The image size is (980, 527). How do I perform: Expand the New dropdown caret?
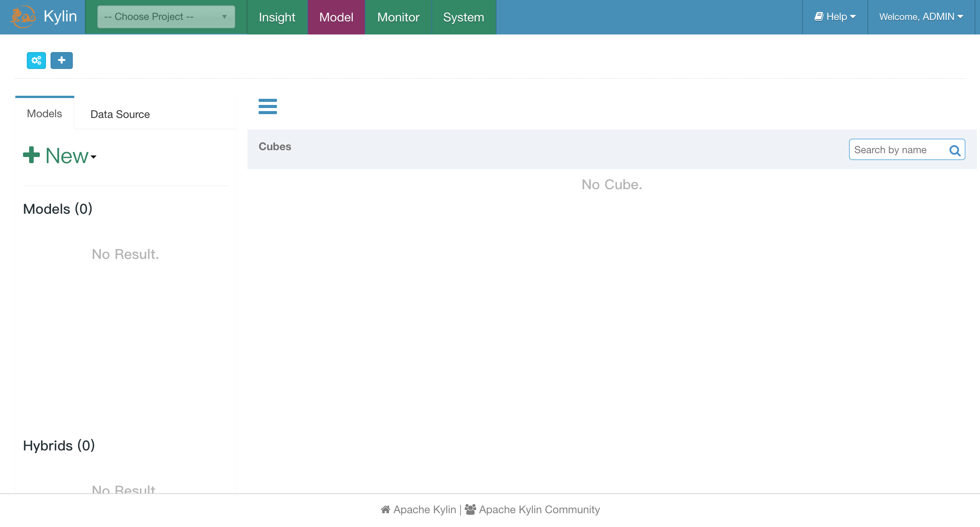click(93, 157)
